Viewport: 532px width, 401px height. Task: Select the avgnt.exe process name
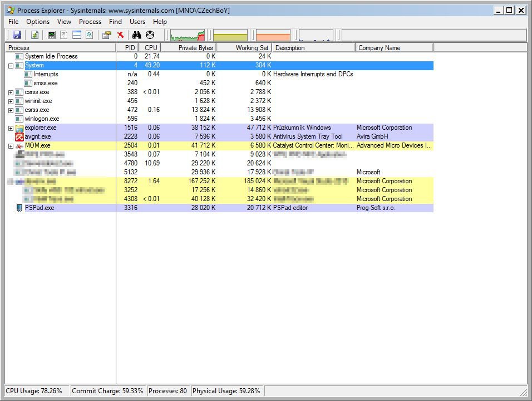click(38, 136)
